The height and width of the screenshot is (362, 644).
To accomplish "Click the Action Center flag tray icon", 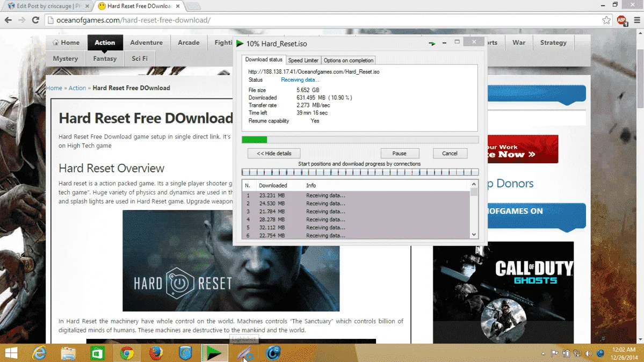I will [x=554, y=353].
